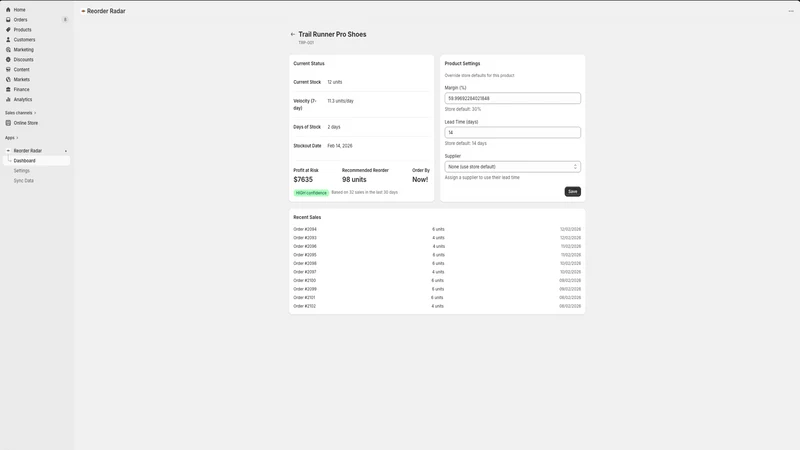800x450 pixels.
Task: Click the Markets globe icon
Action: [8, 79]
